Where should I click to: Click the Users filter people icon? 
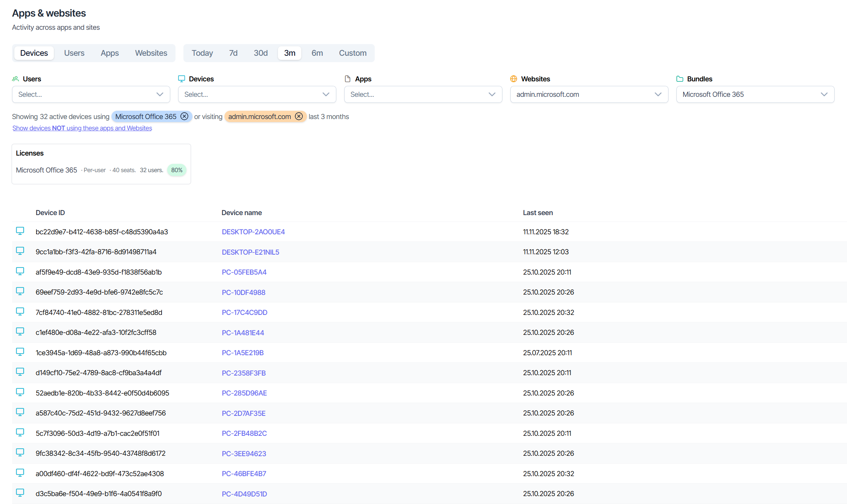pyautogui.click(x=15, y=79)
